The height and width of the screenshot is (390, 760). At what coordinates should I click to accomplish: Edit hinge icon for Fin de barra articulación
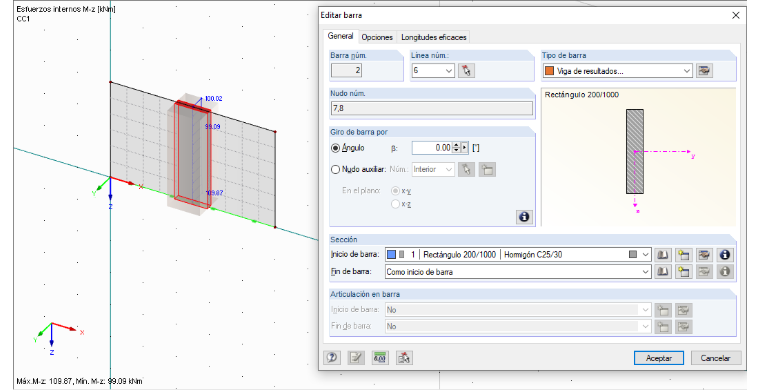coord(683,327)
